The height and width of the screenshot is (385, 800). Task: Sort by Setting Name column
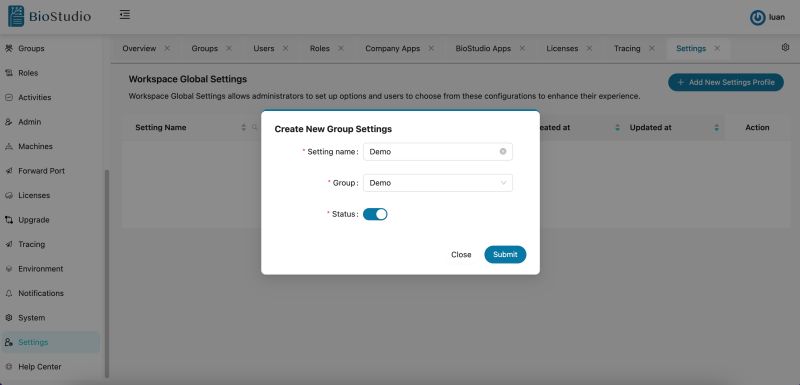point(243,127)
